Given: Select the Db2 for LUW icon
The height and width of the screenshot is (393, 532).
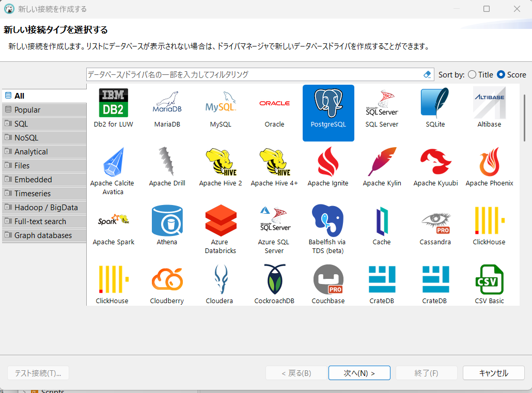Looking at the screenshot, I should tap(113, 103).
